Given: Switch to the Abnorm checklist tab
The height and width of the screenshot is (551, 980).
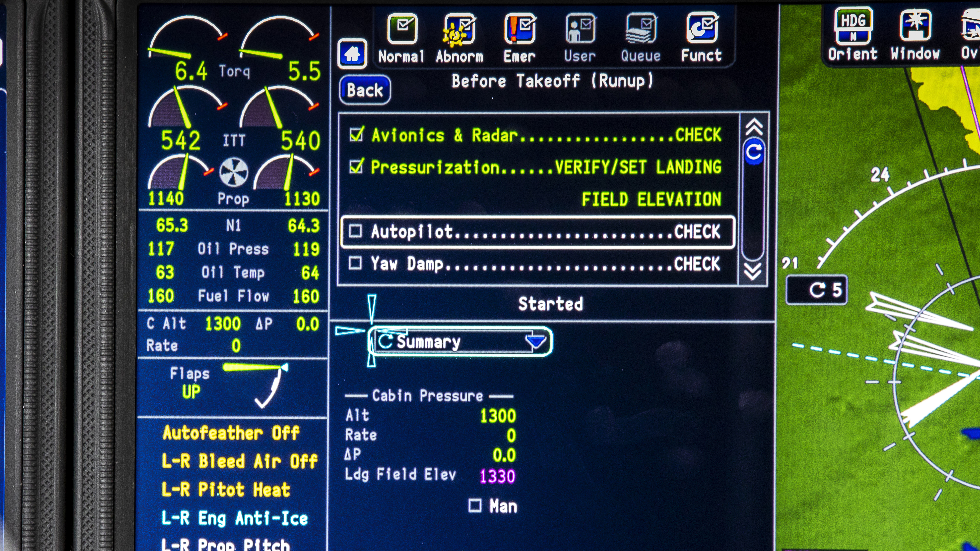Looking at the screenshot, I should point(458,30).
